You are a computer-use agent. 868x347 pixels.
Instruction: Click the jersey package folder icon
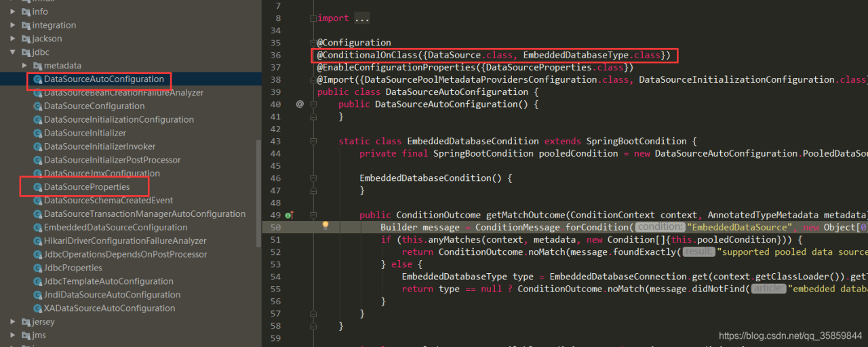pyautogui.click(x=26, y=322)
